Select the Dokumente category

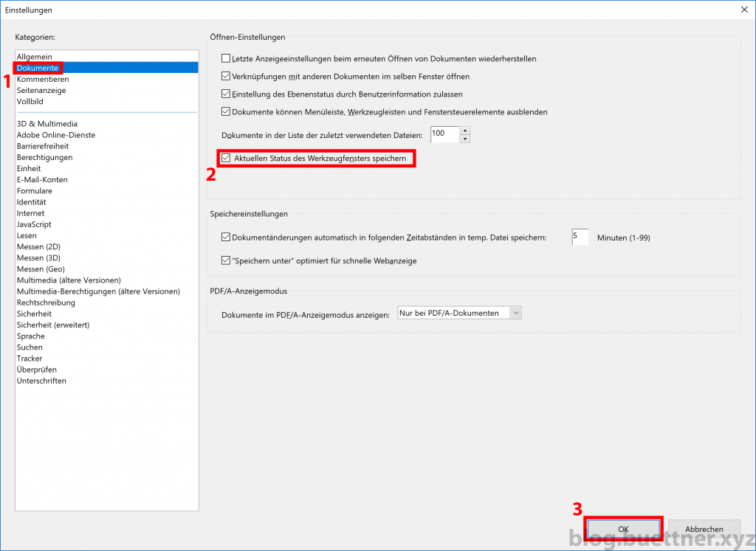pos(37,67)
